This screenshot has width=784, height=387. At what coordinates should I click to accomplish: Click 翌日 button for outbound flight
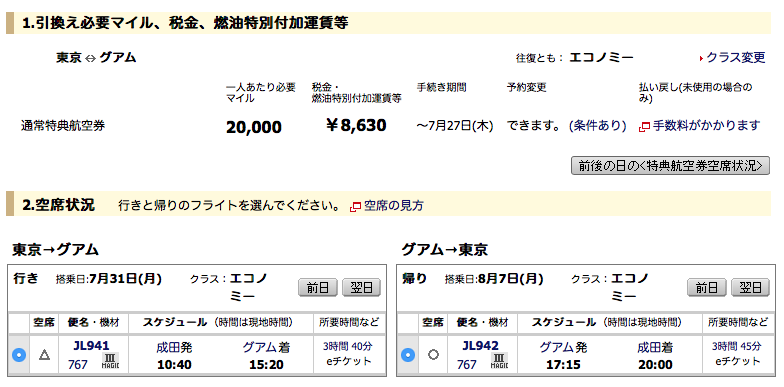(361, 288)
